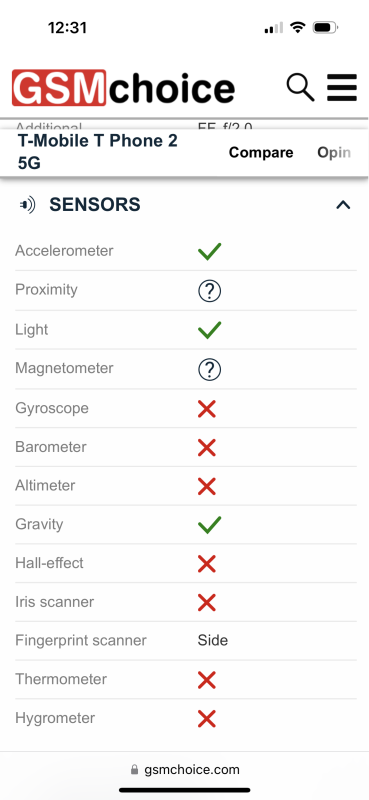Click the Magnetometer question mark icon
This screenshot has height=800, width=369.
209,369
